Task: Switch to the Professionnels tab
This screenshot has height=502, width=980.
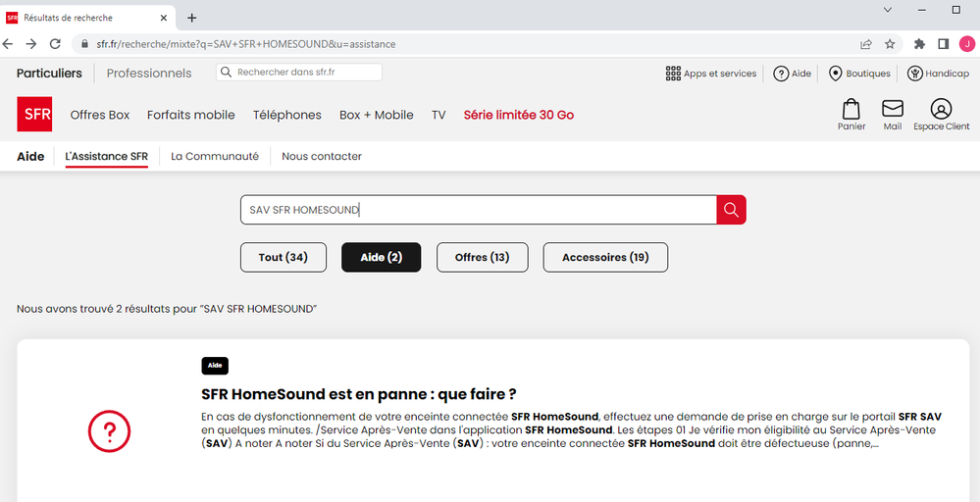Action: tap(149, 74)
